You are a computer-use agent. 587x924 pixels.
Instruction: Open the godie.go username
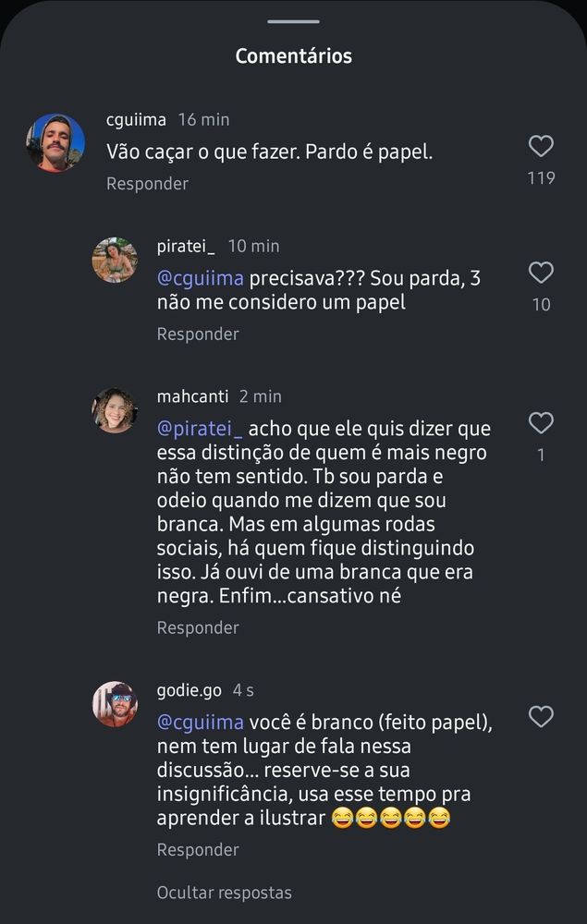tap(190, 690)
